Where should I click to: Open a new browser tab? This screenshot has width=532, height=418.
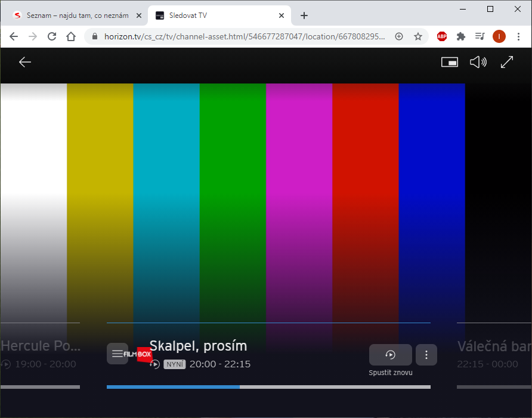click(304, 16)
